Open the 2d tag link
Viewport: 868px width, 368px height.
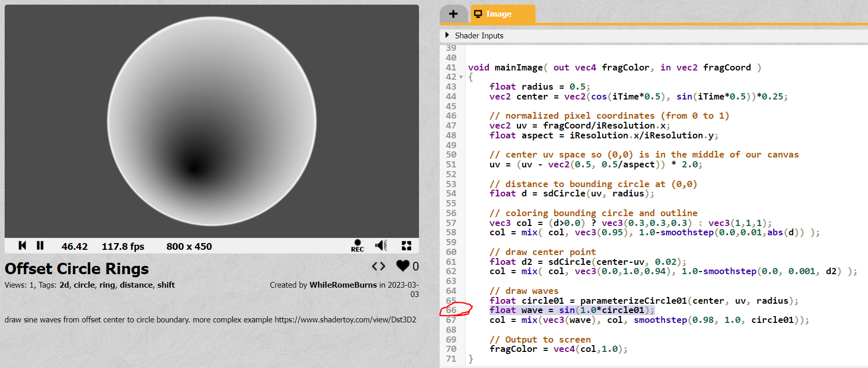pyautogui.click(x=64, y=285)
